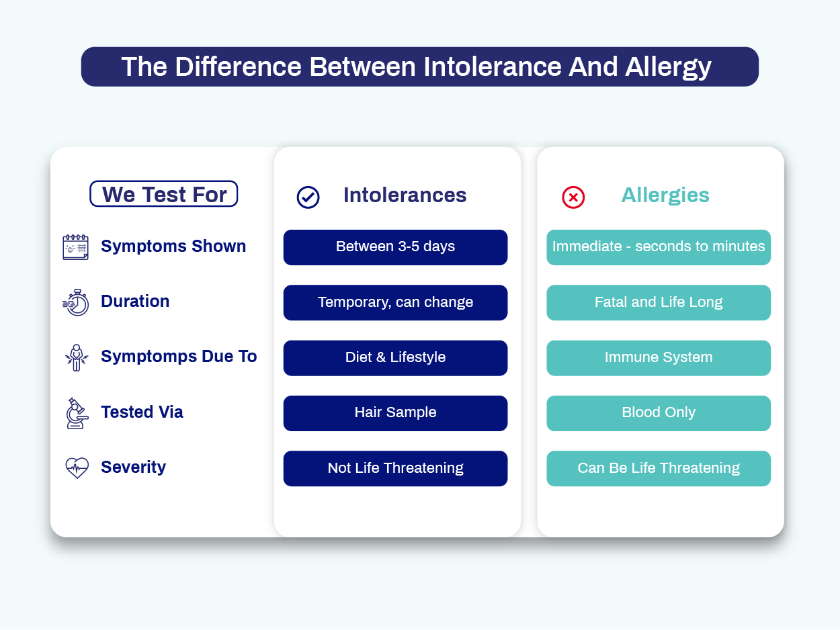Click the 'We Test For' outlined label
The height and width of the screenshot is (630, 840).
164,194
